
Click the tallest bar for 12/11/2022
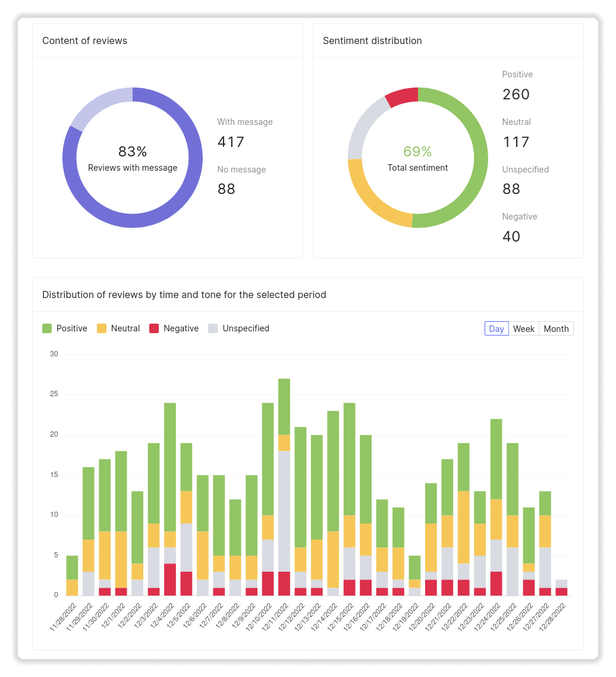coord(284,488)
